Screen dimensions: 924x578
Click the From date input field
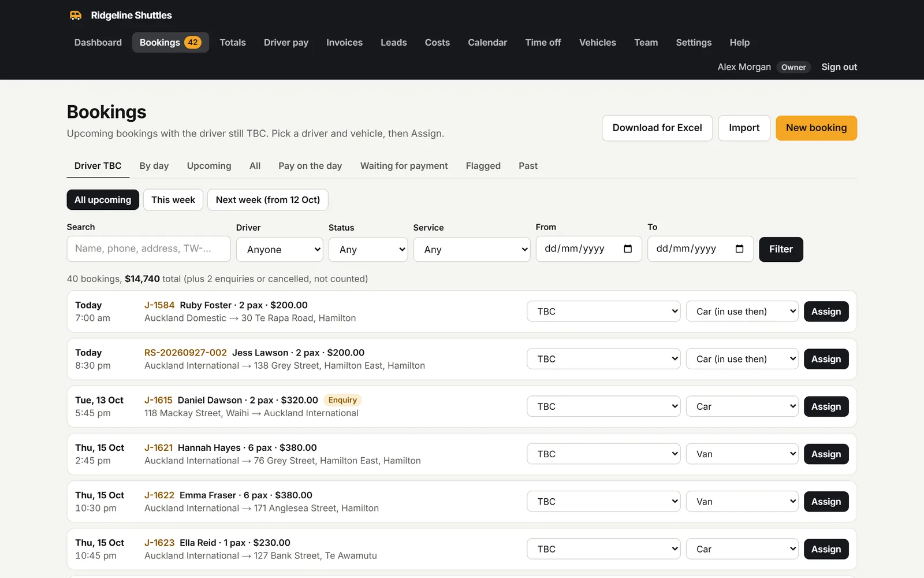tap(589, 249)
